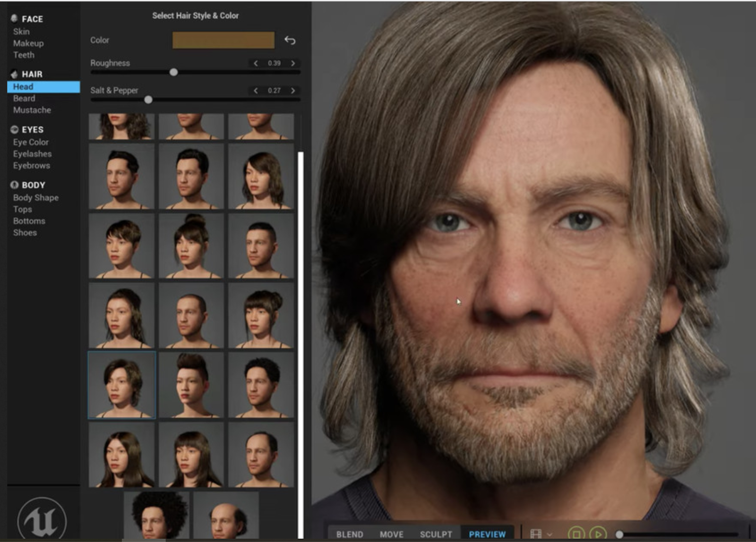This screenshot has width=756, height=542.
Task: Click the Salt & Pepper slider handle
Action: coord(148,100)
